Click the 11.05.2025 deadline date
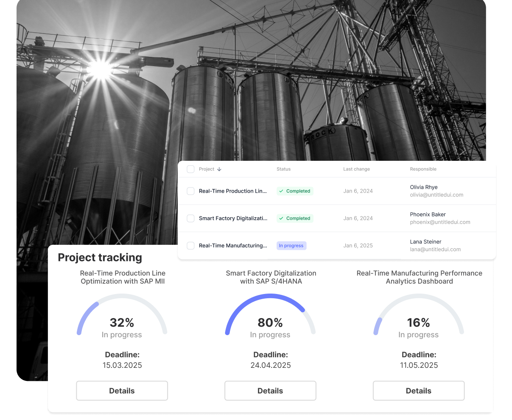Image resolution: width=512 pixels, height=420 pixels. 419,365
